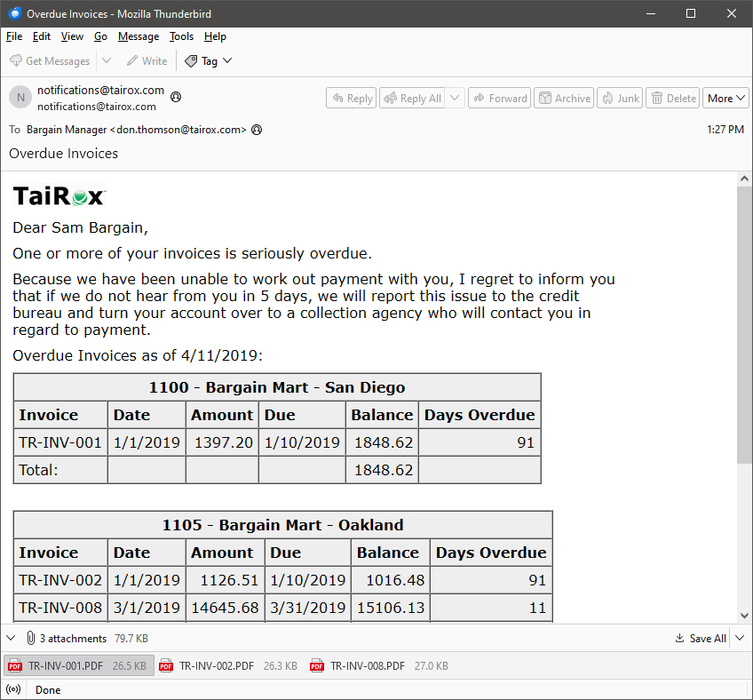Open attachment TR-INV-001.PDF
The image size is (753, 700).
pyautogui.click(x=79, y=666)
